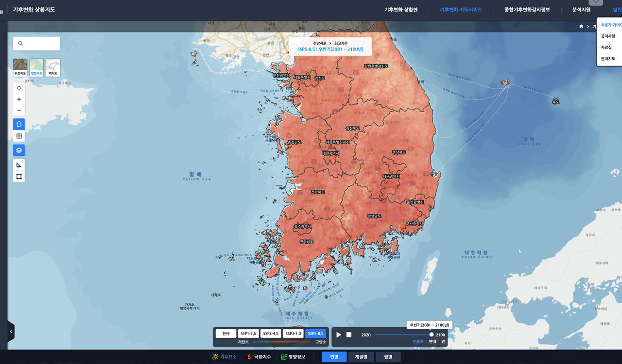
Task: Open the 영향정보 category menu
Action: (x=293, y=357)
